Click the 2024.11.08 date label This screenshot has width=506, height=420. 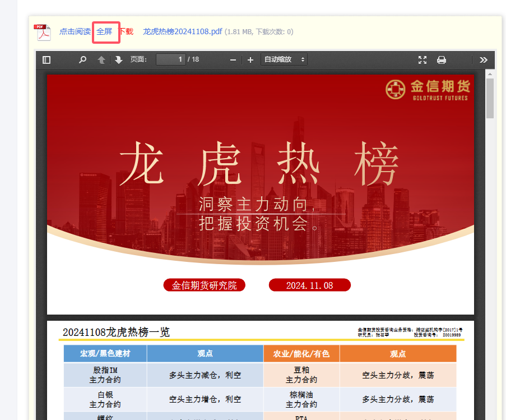(309, 285)
